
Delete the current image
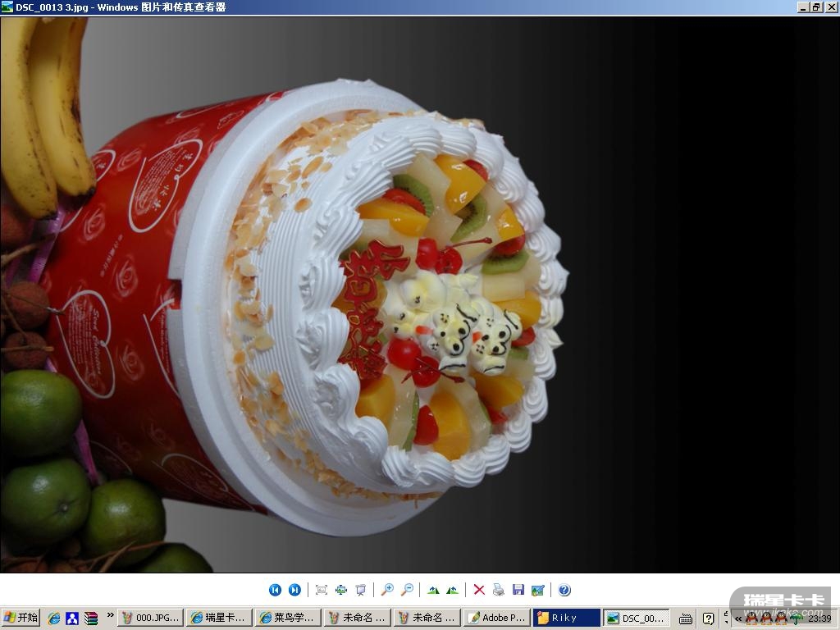pos(479,590)
